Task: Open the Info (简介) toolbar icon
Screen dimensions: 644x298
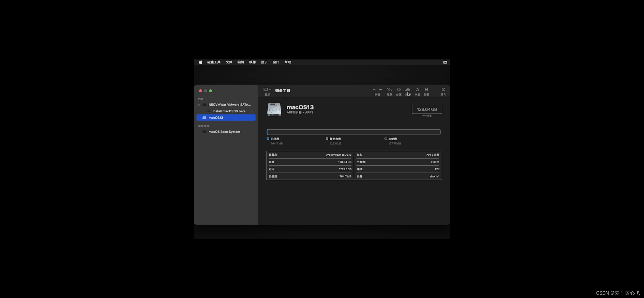Action: (443, 89)
